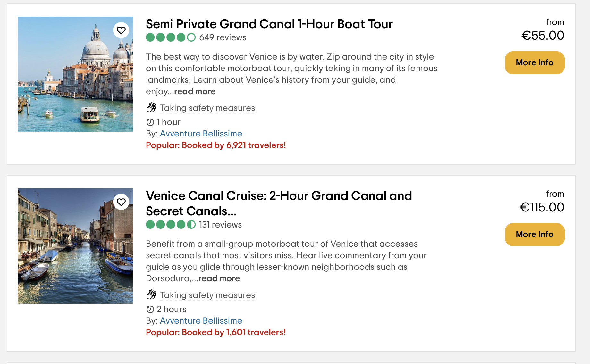
Task: Open rating bubbles for 131 reviews tour
Action: (171, 225)
